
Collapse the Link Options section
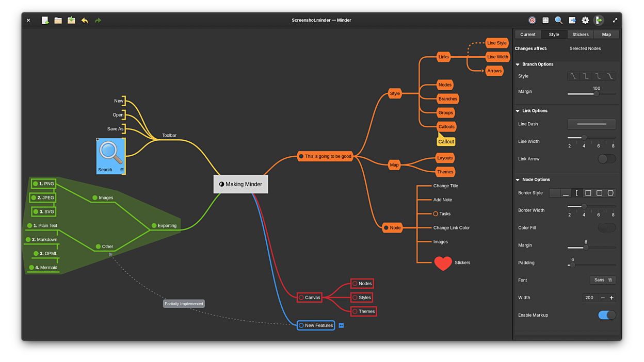(x=518, y=111)
